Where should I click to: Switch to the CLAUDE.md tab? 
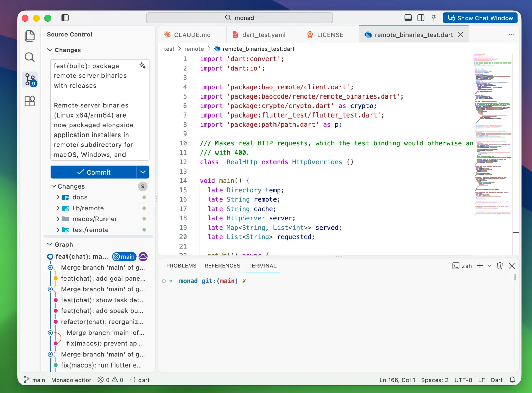click(192, 35)
